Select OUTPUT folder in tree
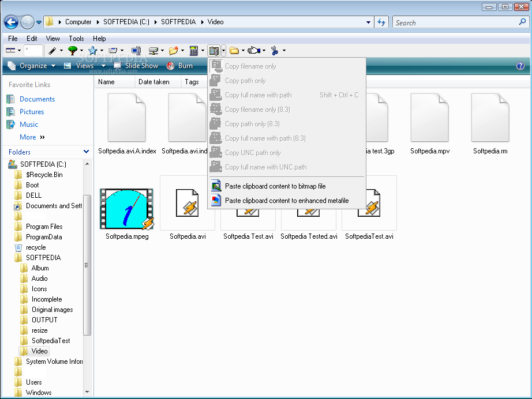This screenshot has width=532, height=399. [44, 319]
